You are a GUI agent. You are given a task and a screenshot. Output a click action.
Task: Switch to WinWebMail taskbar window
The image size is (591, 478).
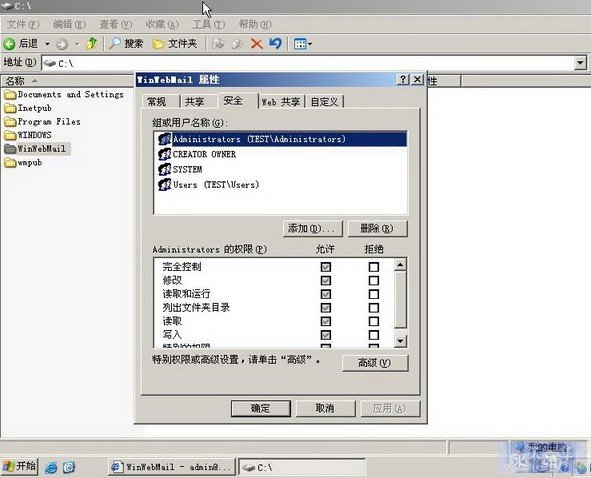coord(171,467)
